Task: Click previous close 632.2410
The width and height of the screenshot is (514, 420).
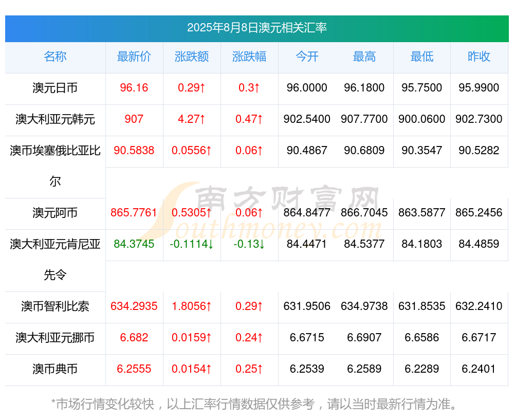Action: [x=479, y=306]
